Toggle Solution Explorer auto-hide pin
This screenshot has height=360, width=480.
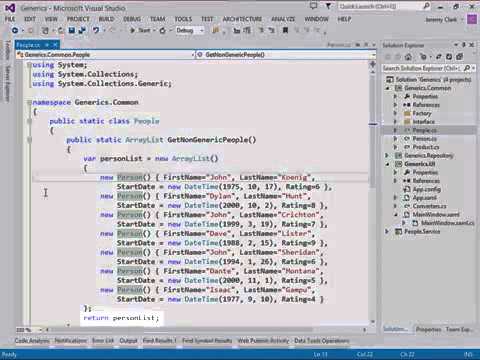tap(464, 45)
